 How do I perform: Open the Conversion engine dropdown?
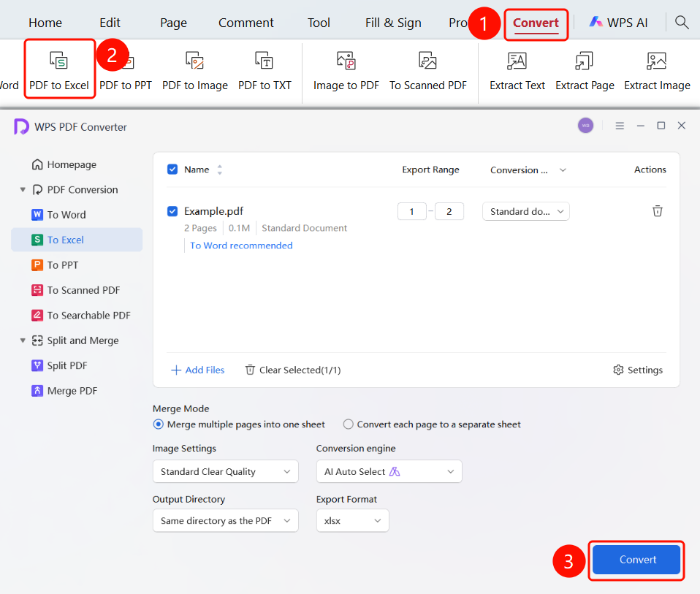point(389,472)
